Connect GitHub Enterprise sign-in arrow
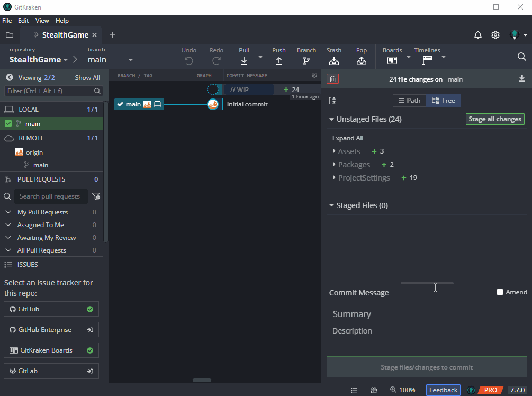 coord(90,330)
